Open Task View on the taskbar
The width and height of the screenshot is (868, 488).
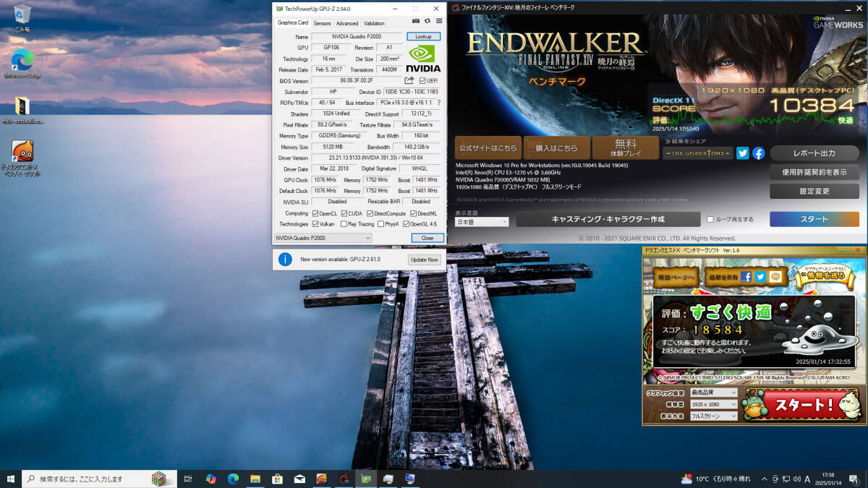[187, 479]
